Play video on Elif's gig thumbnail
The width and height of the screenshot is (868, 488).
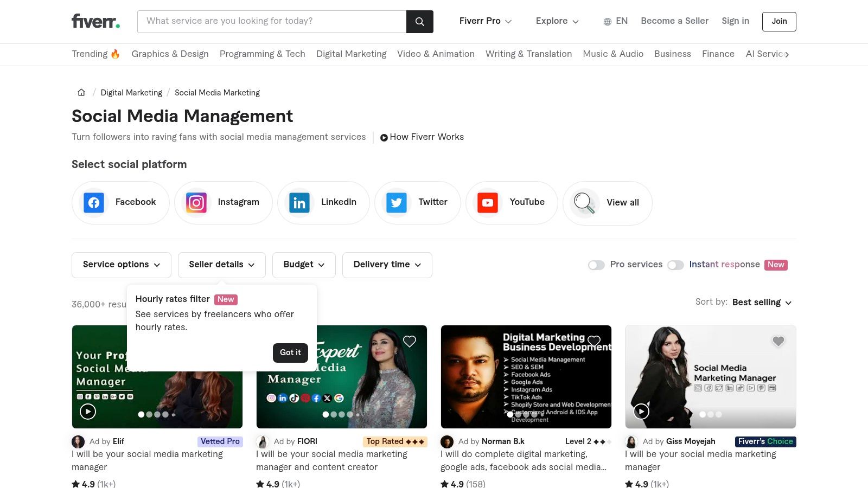click(88, 412)
